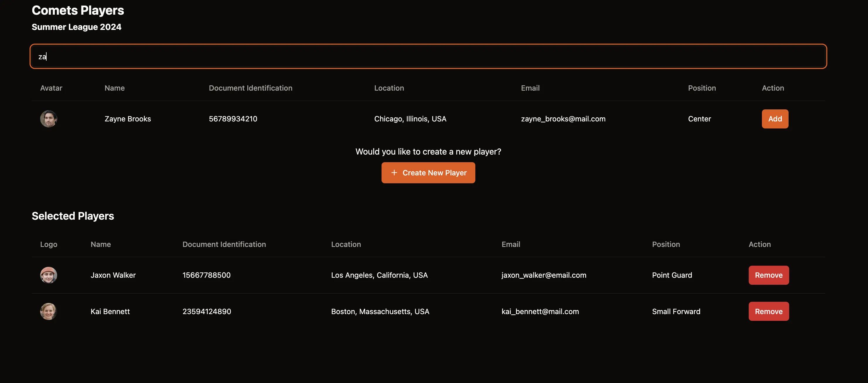Click the Logo column header
The height and width of the screenshot is (383, 868).
tap(49, 244)
